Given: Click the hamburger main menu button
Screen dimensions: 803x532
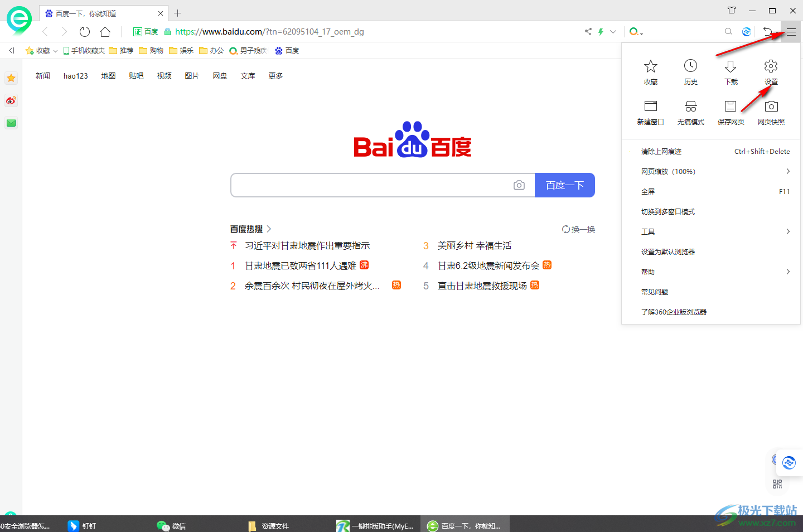Looking at the screenshot, I should pos(791,32).
